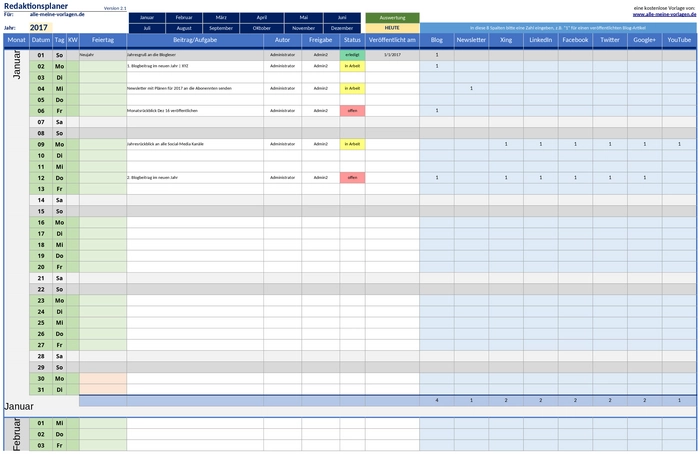Select the red 'offen' status for 12 Do
700x454 pixels.
[352, 178]
